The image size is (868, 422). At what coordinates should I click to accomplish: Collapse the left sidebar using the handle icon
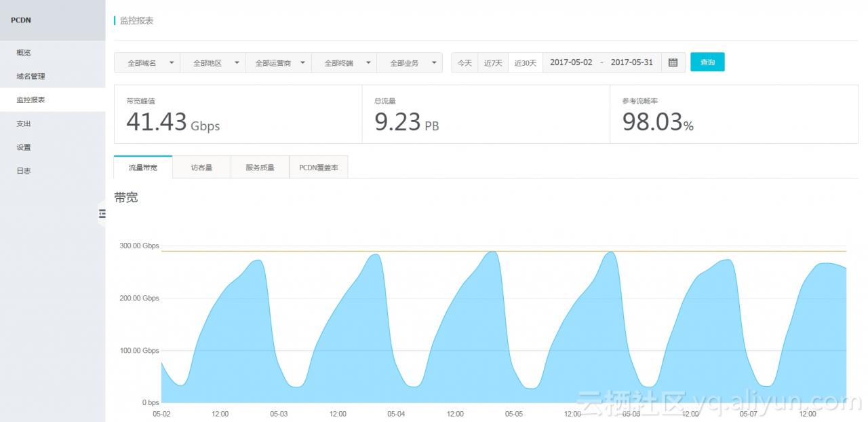pyautogui.click(x=102, y=213)
